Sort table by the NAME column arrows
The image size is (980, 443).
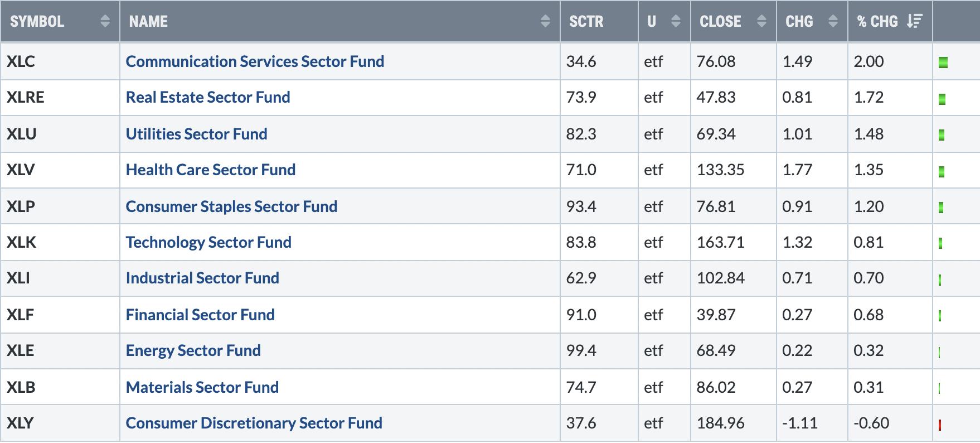(545, 21)
